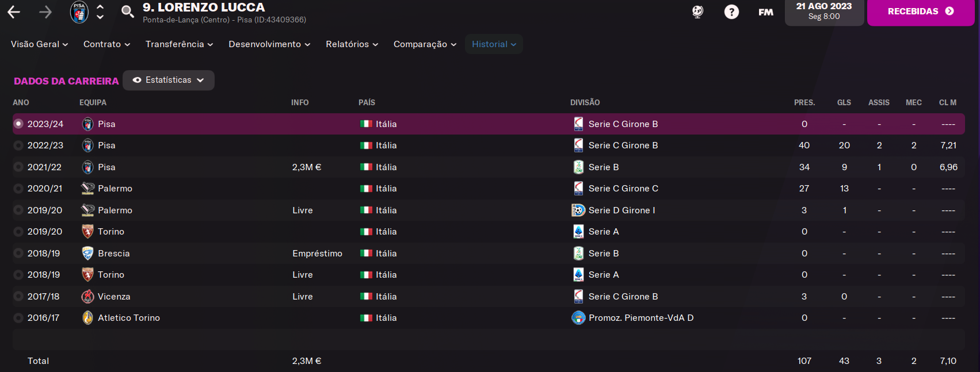Click the RECEBIDAS continue button
Screen dimensions: 980x372
tap(921, 11)
